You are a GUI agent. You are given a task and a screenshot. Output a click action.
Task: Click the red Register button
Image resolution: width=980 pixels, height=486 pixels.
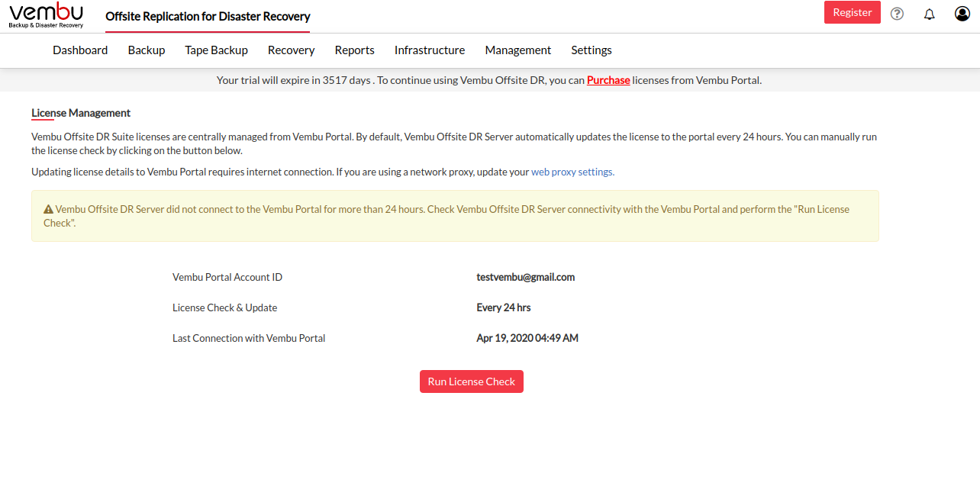853,12
